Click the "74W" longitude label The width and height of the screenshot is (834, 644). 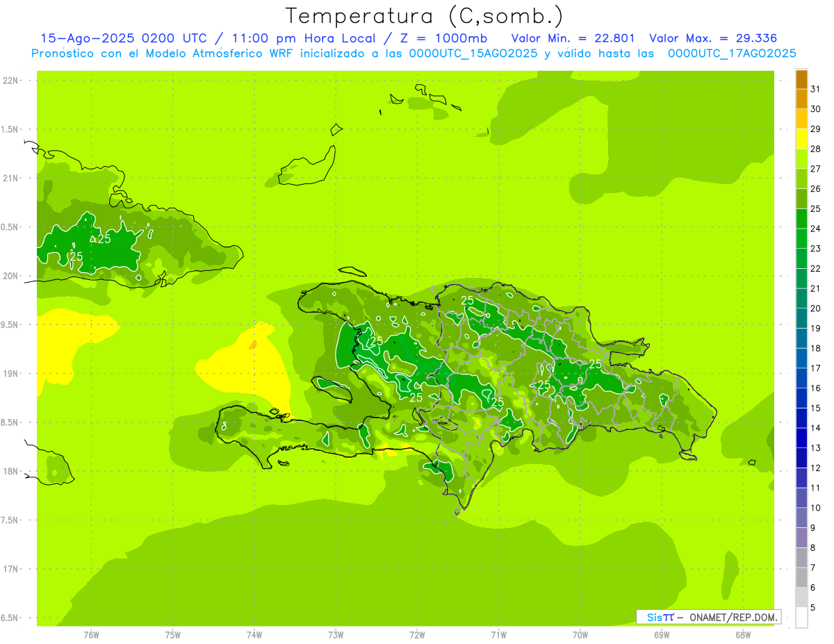[x=254, y=635]
